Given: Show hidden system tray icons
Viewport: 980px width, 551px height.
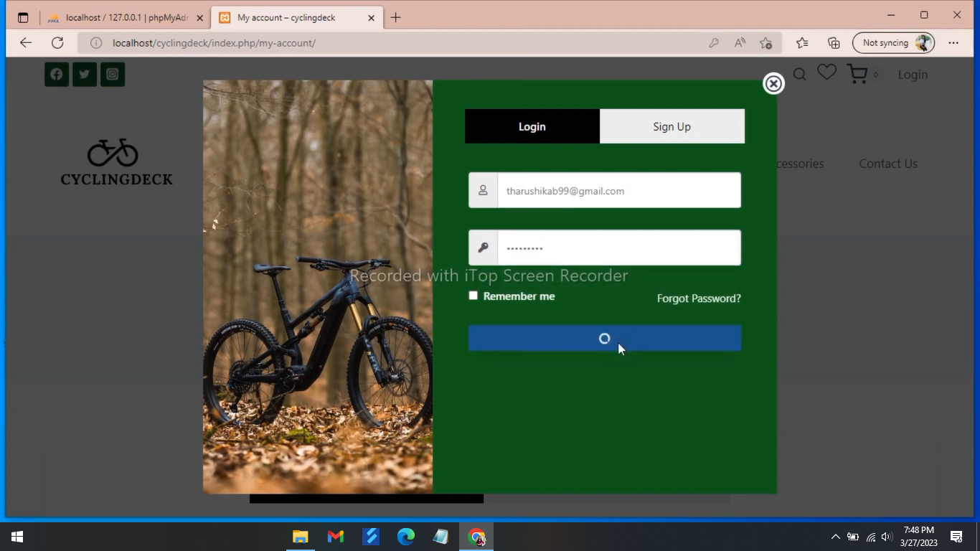Looking at the screenshot, I should 835,537.
